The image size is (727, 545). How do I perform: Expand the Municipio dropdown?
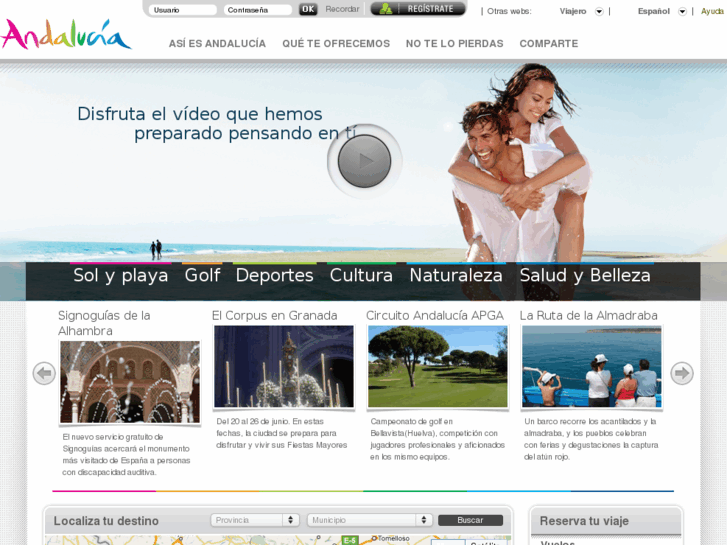[x=370, y=520]
